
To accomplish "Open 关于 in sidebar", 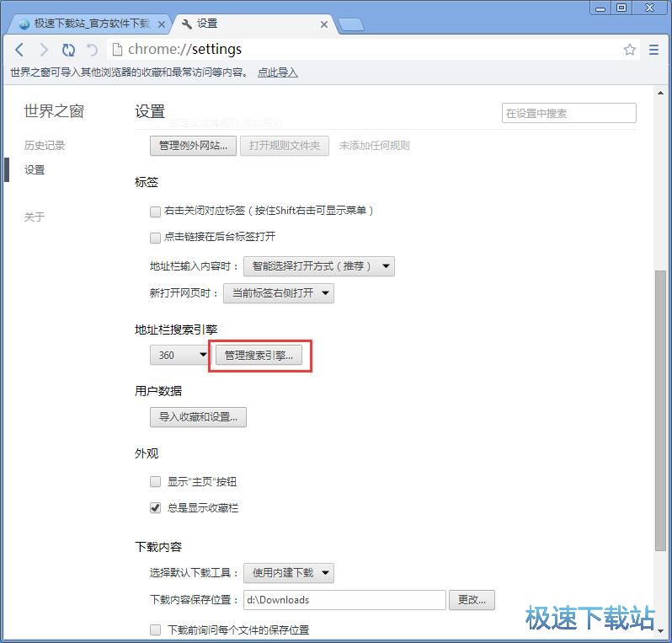I will [x=35, y=217].
